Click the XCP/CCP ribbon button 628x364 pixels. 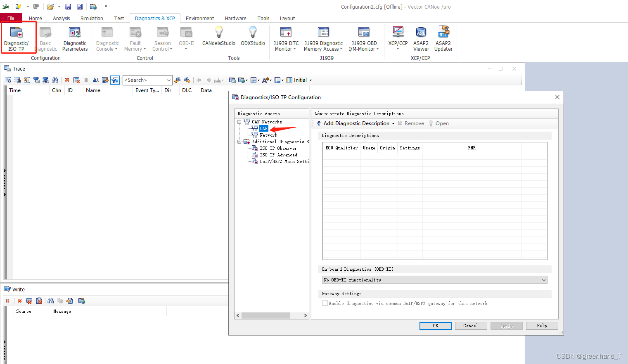[398, 38]
